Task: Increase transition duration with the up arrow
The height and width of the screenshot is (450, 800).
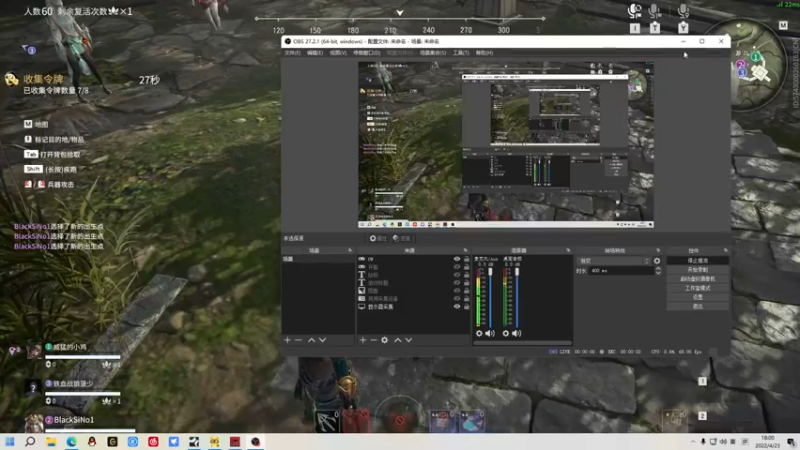Action: 658,268
